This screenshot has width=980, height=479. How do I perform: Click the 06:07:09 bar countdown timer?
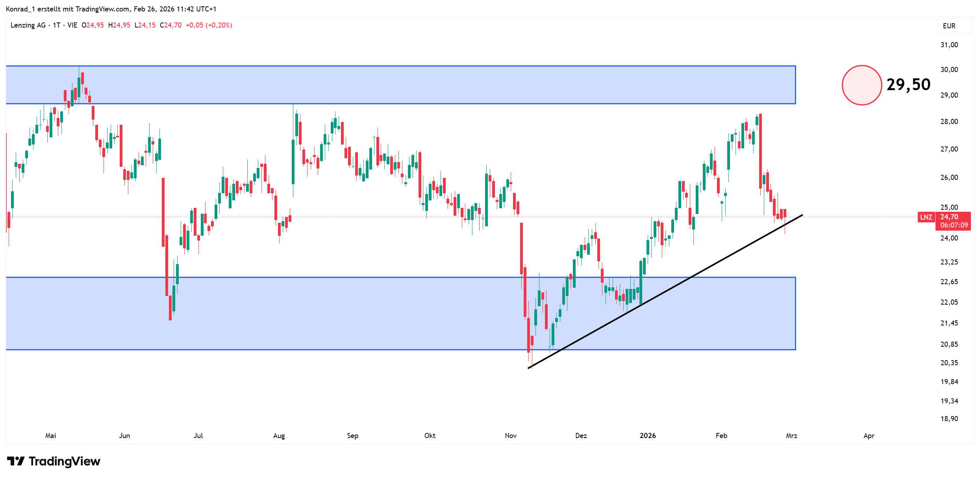tap(954, 225)
